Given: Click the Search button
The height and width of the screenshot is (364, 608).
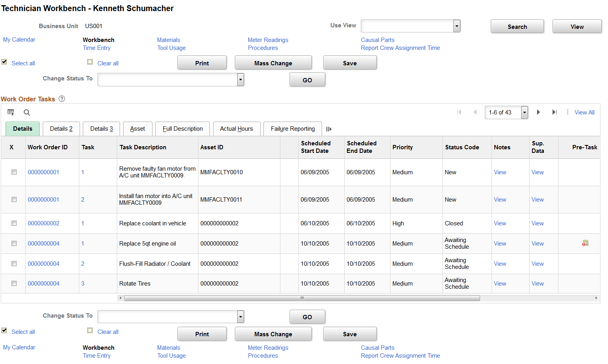Looking at the screenshot, I should click(x=517, y=27).
